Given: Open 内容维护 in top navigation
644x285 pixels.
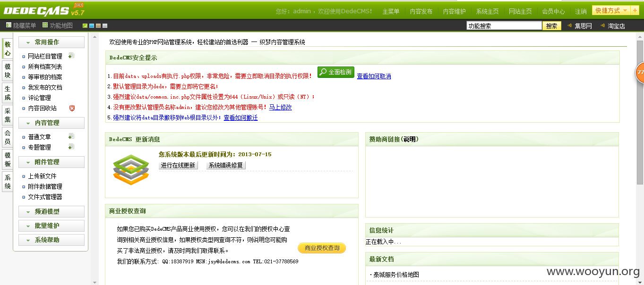Looking at the screenshot, I should 454,11.
